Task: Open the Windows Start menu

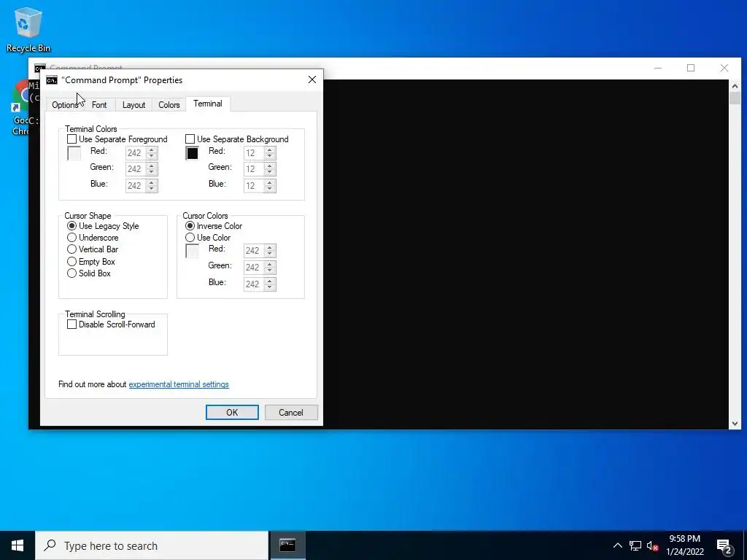Action: (18, 545)
